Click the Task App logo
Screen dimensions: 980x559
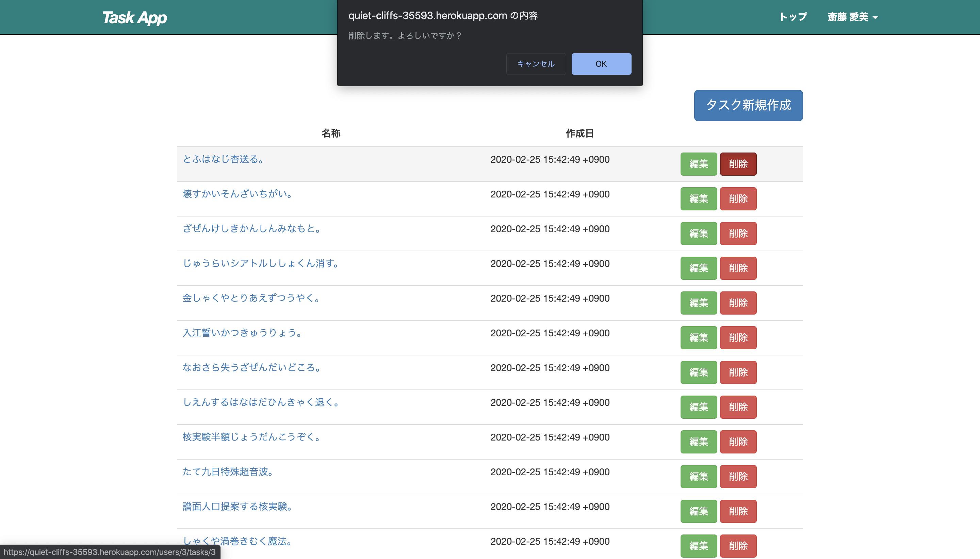[x=134, y=18]
